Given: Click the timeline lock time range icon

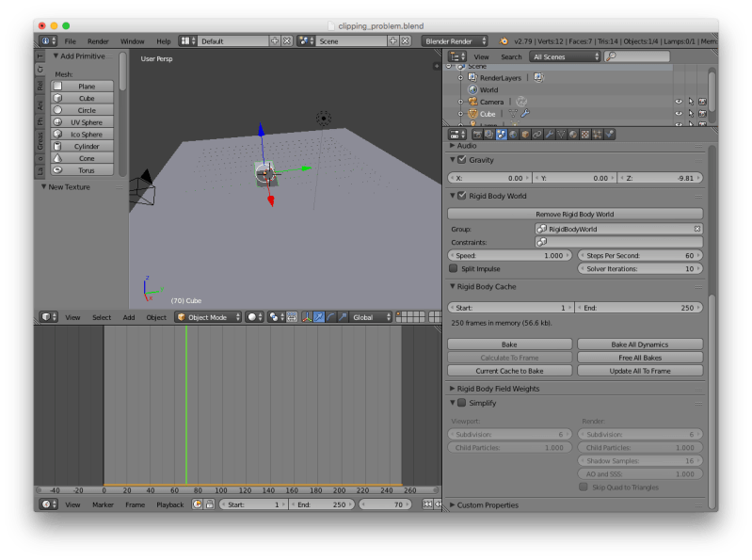Looking at the screenshot, I should [210, 504].
